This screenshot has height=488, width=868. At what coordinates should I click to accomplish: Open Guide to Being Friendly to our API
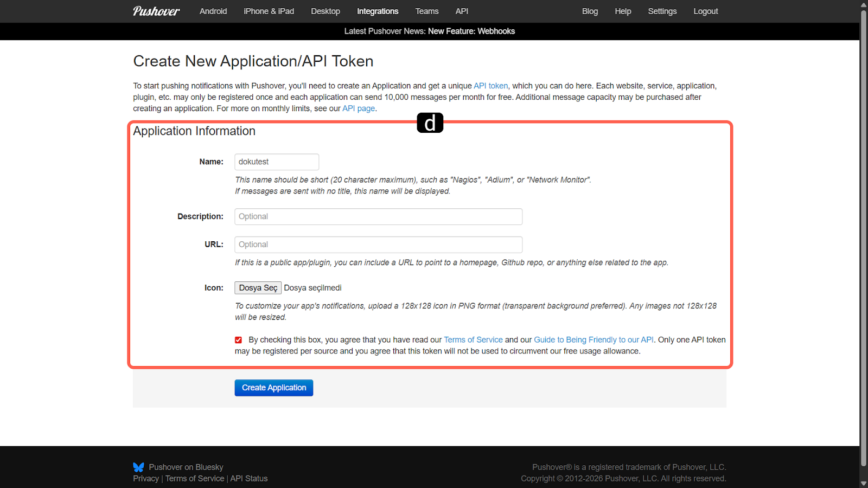pyautogui.click(x=593, y=340)
